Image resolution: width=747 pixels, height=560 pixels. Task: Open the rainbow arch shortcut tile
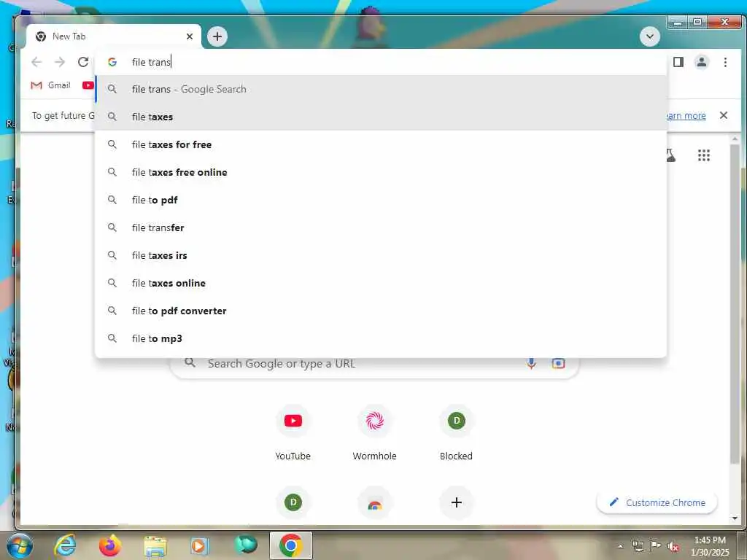(x=375, y=502)
